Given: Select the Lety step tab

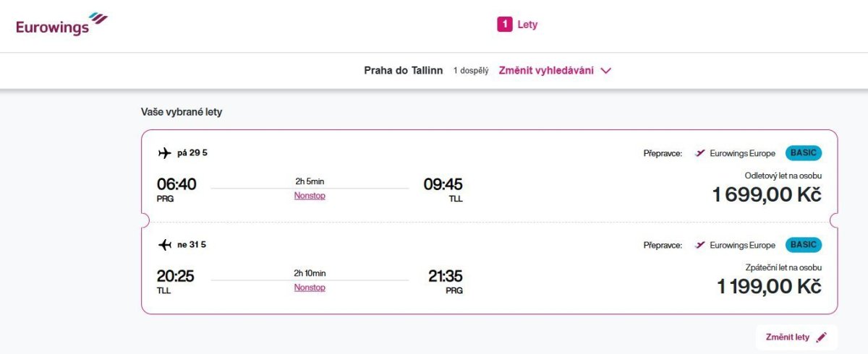Looking at the screenshot, I should tap(527, 25).
